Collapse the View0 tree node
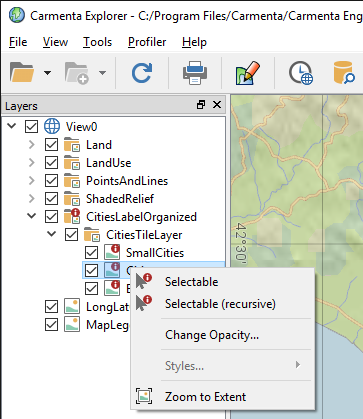 tap(12, 126)
